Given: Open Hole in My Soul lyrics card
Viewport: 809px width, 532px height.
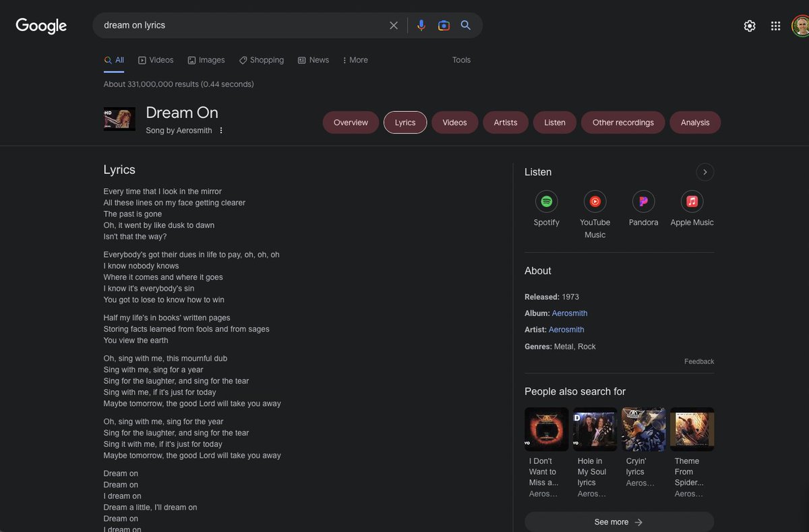Looking at the screenshot, I should (595, 453).
